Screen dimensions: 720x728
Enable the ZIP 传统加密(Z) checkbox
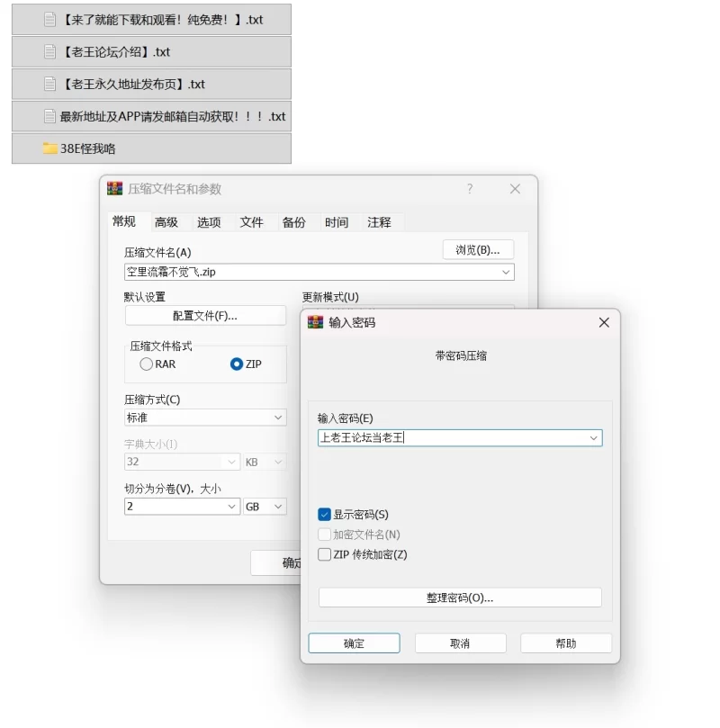click(324, 554)
